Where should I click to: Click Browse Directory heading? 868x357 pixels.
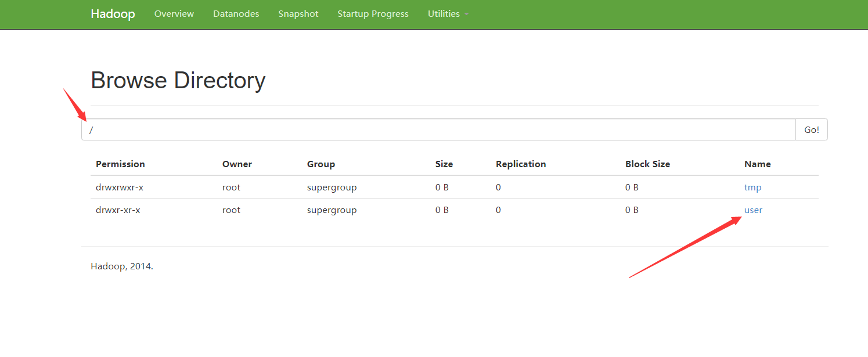pos(178,80)
